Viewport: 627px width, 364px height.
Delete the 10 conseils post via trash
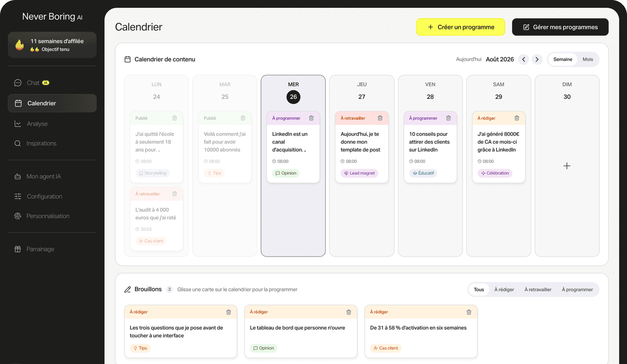(448, 118)
